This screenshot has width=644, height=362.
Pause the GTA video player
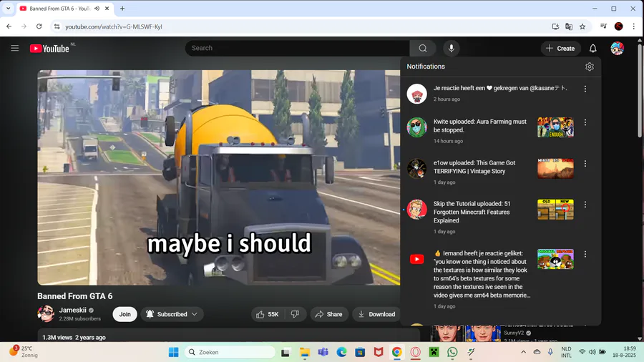coord(218,177)
